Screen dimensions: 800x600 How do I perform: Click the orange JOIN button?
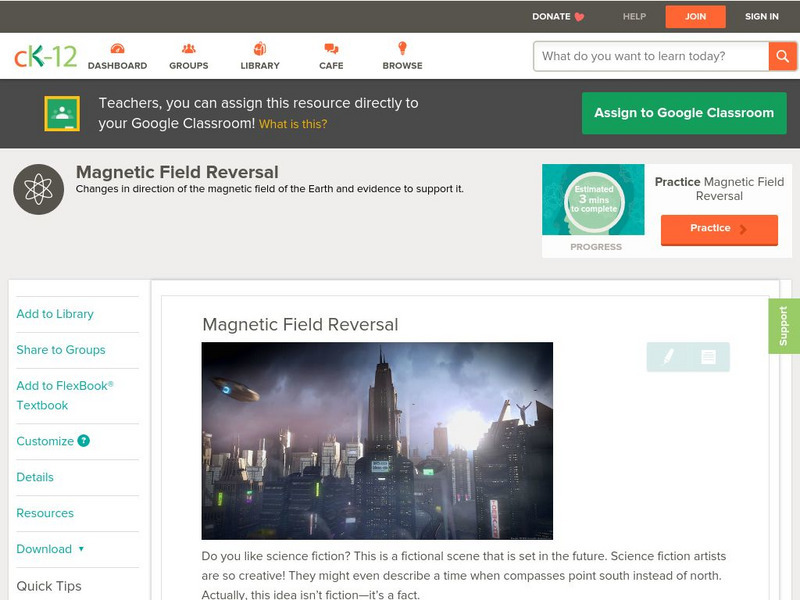(695, 17)
